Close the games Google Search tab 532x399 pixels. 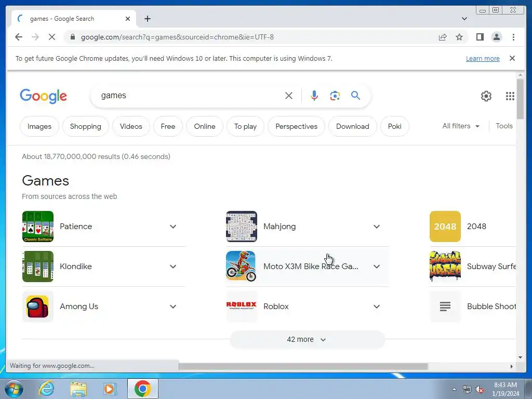(128, 19)
